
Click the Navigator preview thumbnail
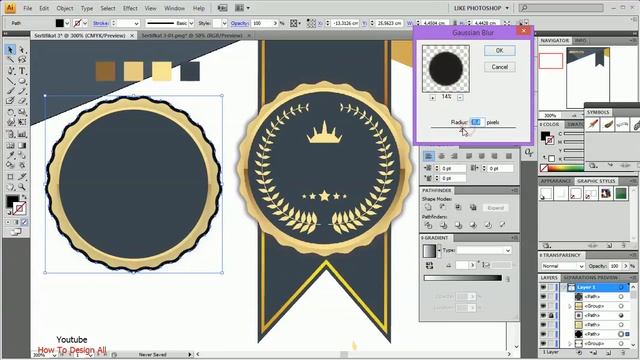pyautogui.click(x=588, y=78)
